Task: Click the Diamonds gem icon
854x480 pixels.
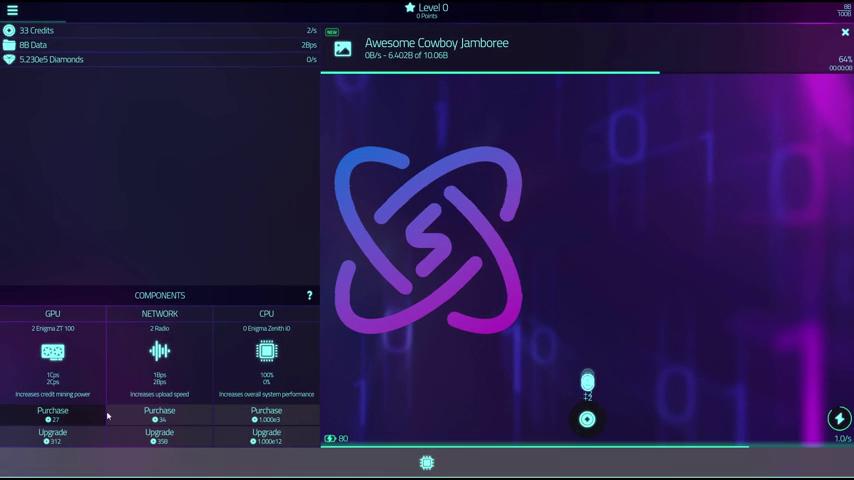Action: (9, 59)
